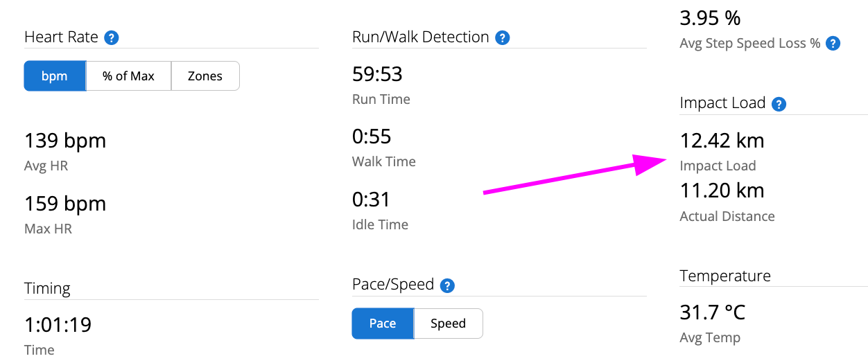This screenshot has width=868, height=363.
Task: Open the Run/Walk Detection help icon
Action: (503, 37)
